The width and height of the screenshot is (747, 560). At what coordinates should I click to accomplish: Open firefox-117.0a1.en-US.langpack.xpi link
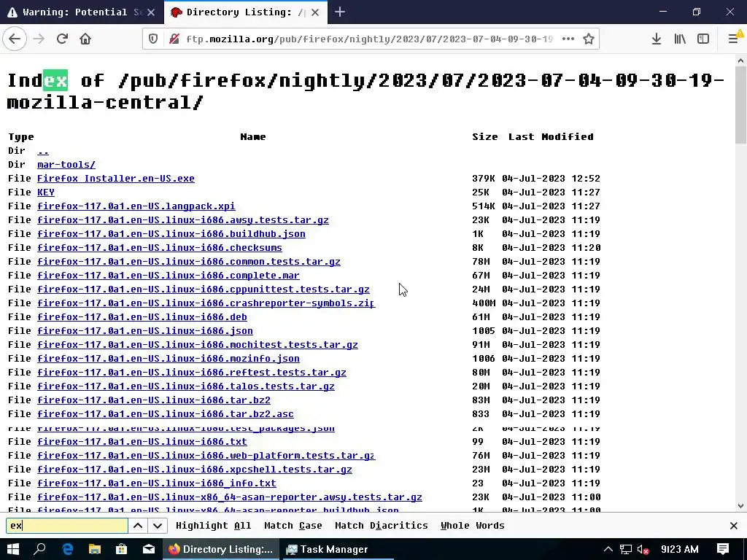[136, 206]
